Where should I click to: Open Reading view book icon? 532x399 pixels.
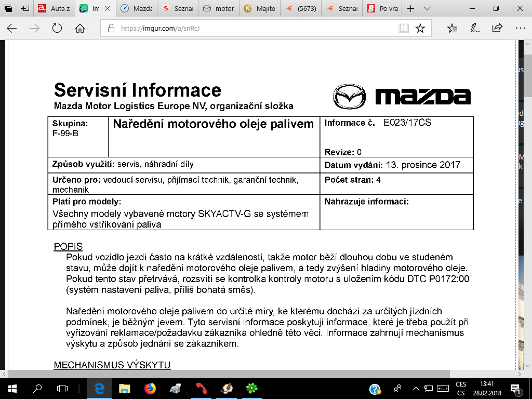pos(404,29)
